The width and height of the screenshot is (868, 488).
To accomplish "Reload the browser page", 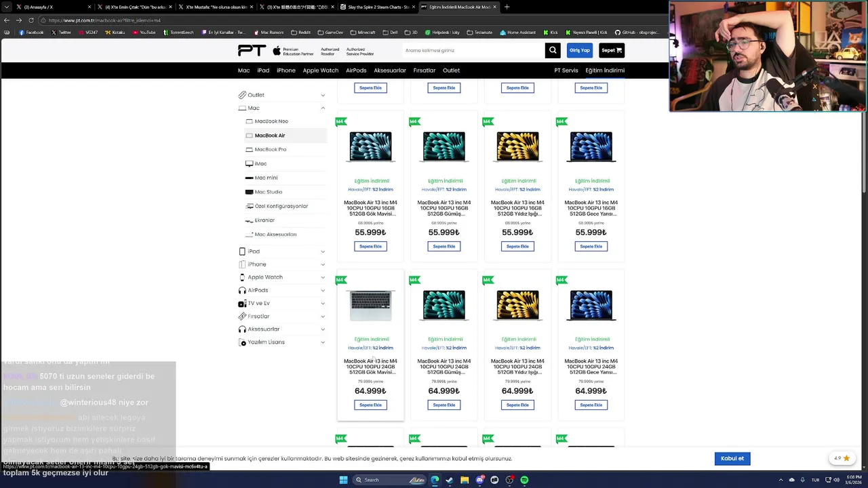I will click(31, 20).
